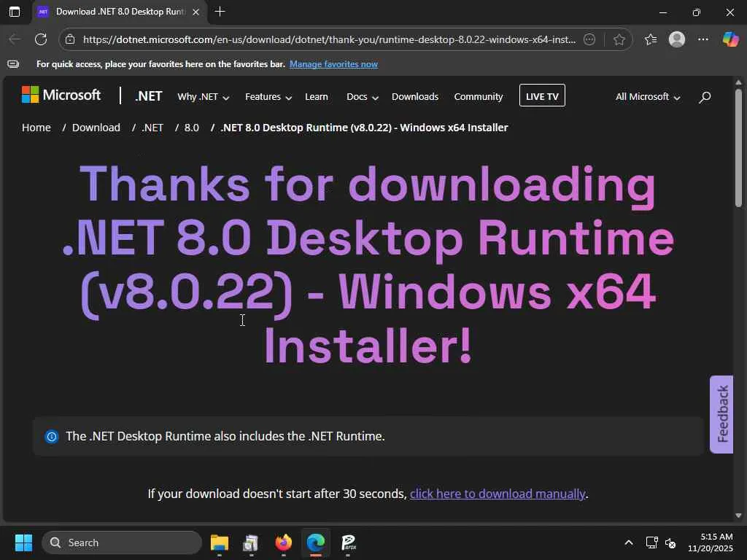Switch to Microsoft Edge taskbar icon
This screenshot has height=560, width=747.
(316, 542)
